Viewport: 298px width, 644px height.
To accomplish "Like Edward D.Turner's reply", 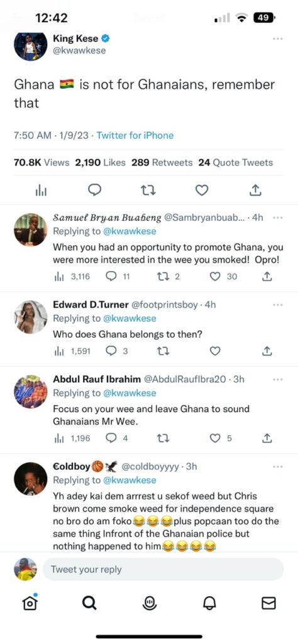I will pyautogui.click(x=215, y=351).
